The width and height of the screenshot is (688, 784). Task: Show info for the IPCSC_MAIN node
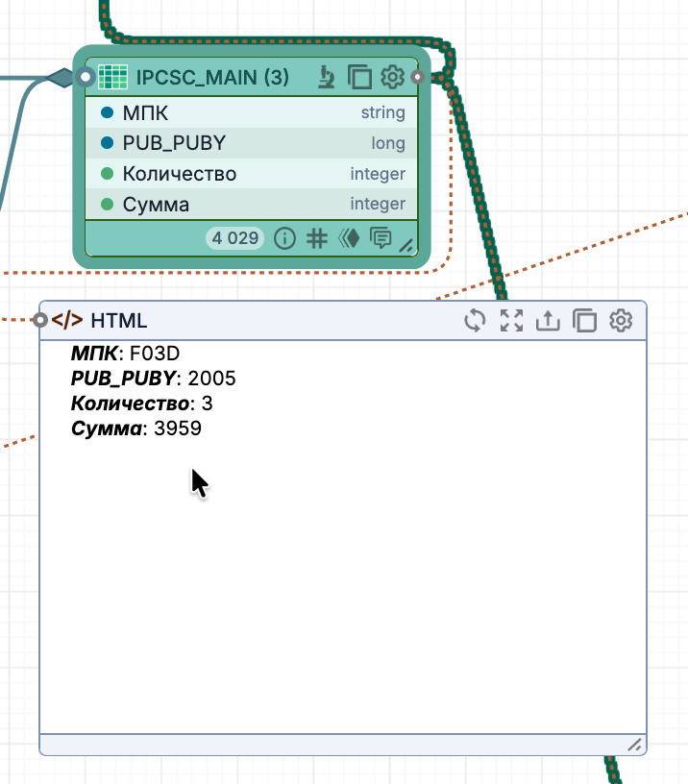pyautogui.click(x=284, y=238)
